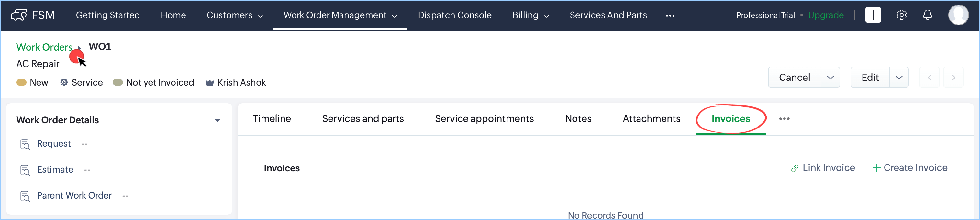The height and width of the screenshot is (220, 980).
Task: Expand the Edit button dropdown arrow
Action: click(x=898, y=78)
